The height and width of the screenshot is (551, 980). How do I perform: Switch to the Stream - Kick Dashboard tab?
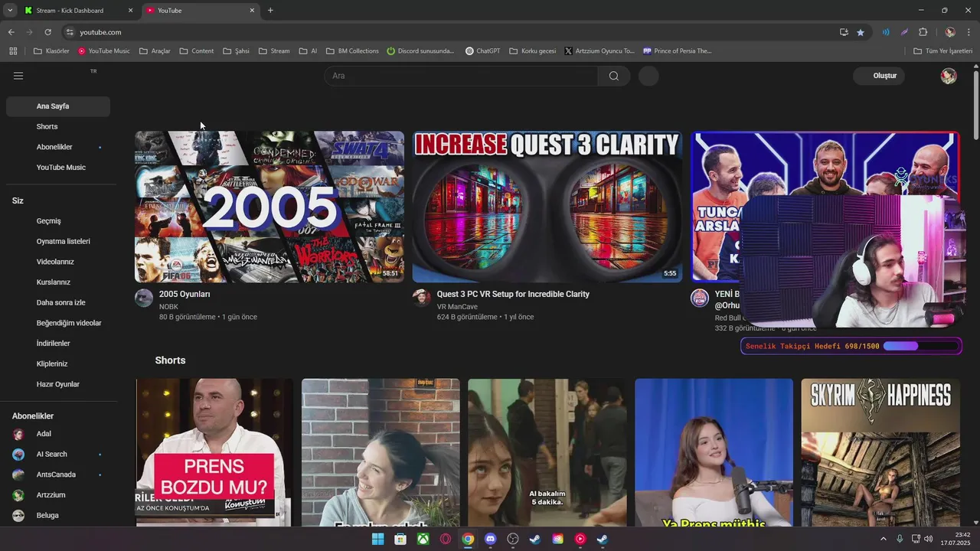pyautogui.click(x=79, y=11)
